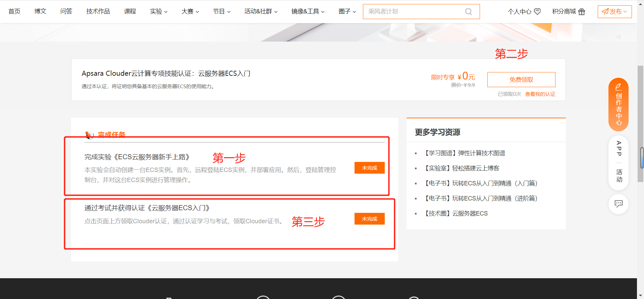This screenshot has width=644, height=299.
Task: Open the 发布 dropdown arrow
Action: [x=625, y=12]
